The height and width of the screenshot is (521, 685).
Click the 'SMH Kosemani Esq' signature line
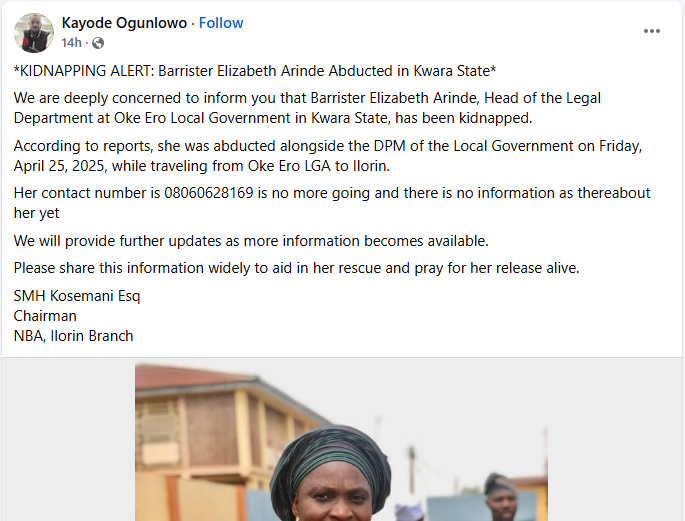coord(77,296)
